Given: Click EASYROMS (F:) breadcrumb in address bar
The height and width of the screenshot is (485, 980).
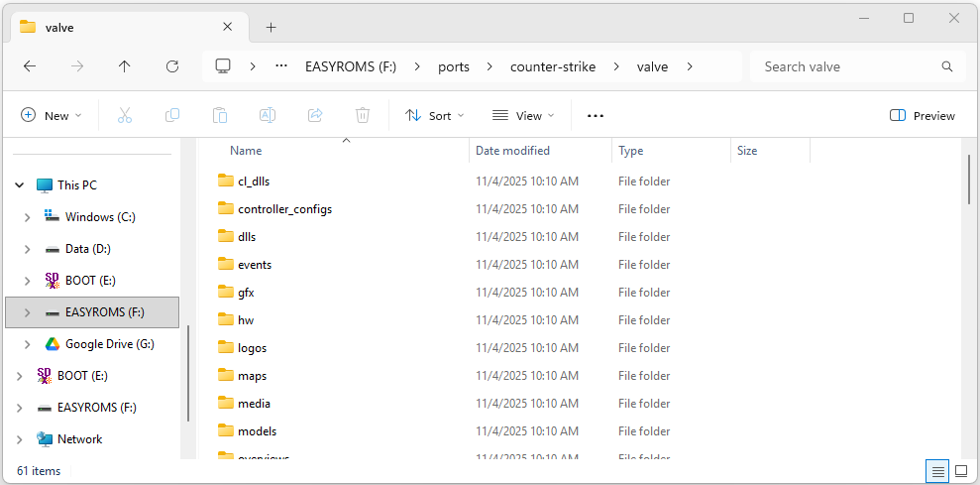Looking at the screenshot, I should pyautogui.click(x=351, y=66).
